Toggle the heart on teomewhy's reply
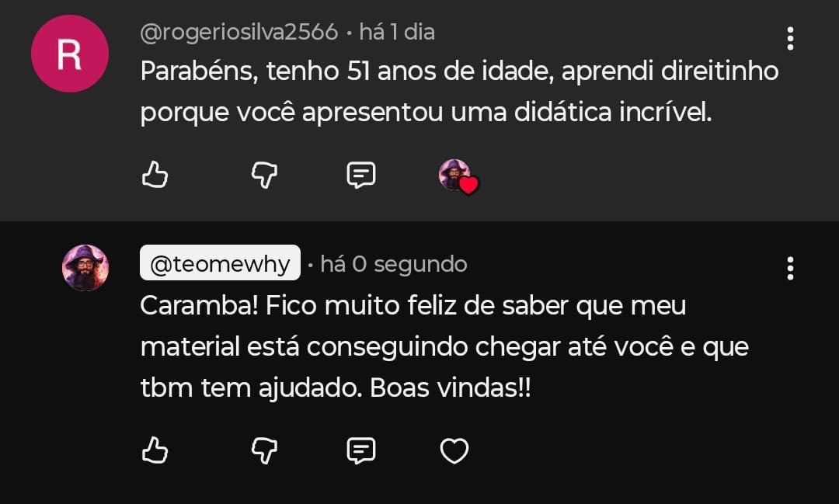This screenshot has height=504, width=839. click(454, 450)
